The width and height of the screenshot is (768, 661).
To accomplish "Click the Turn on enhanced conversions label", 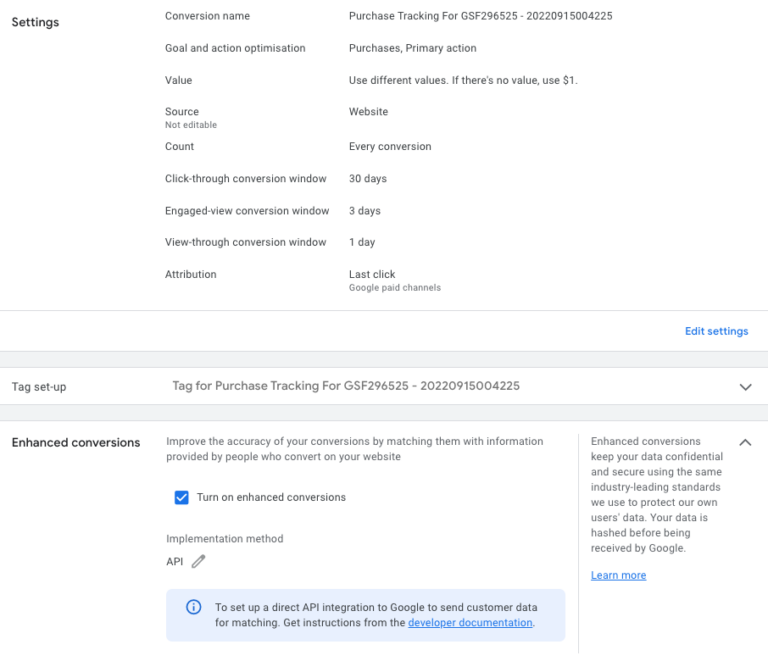I will point(271,497).
